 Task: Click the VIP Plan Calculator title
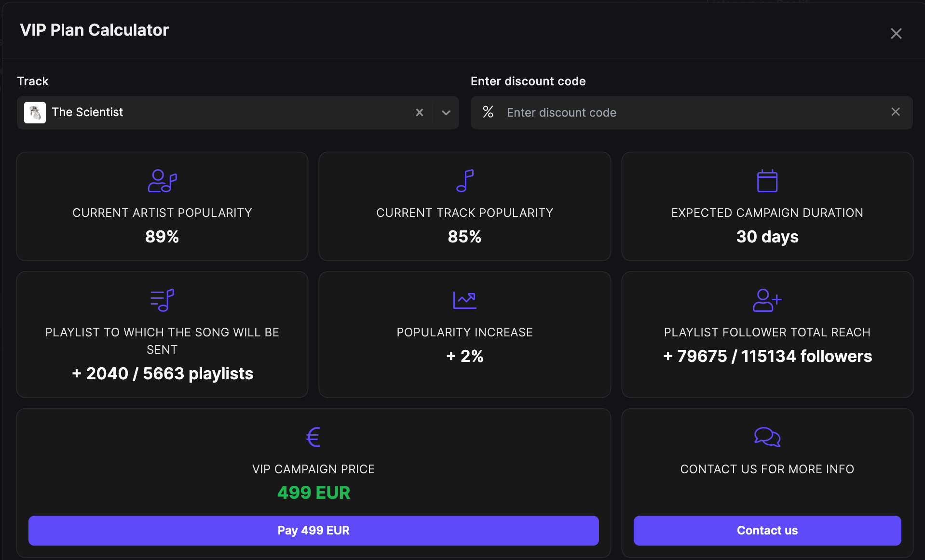(x=95, y=30)
